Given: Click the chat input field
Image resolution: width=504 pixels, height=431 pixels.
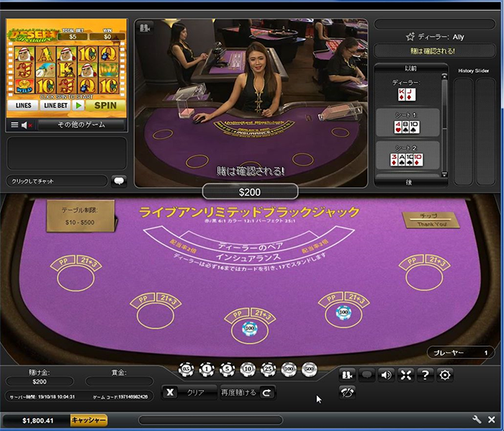Looking at the screenshot, I should pyautogui.click(x=58, y=181).
